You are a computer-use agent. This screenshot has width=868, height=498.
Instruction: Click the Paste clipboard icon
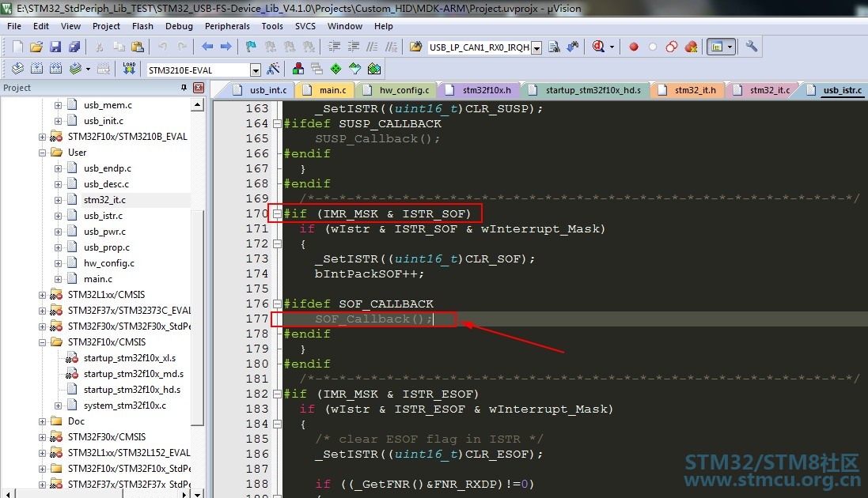(x=138, y=47)
